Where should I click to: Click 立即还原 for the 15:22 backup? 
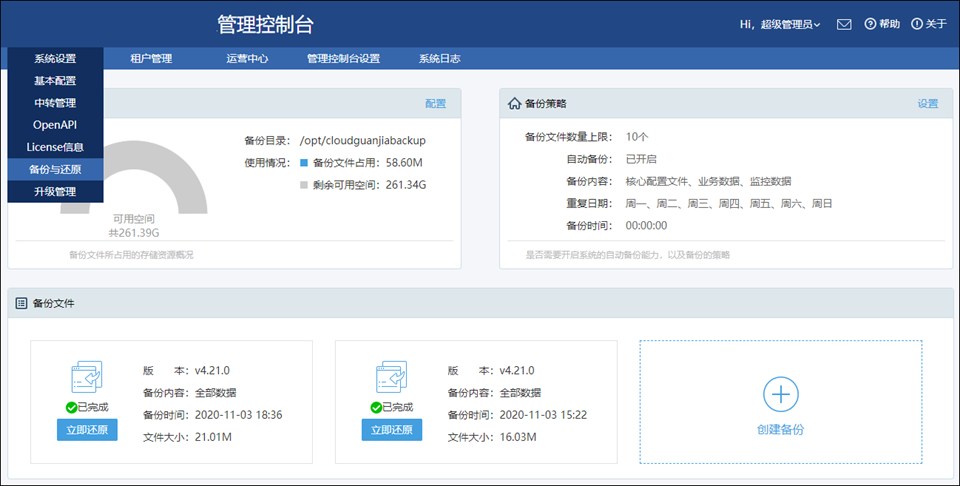pyautogui.click(x=392, y=430)
